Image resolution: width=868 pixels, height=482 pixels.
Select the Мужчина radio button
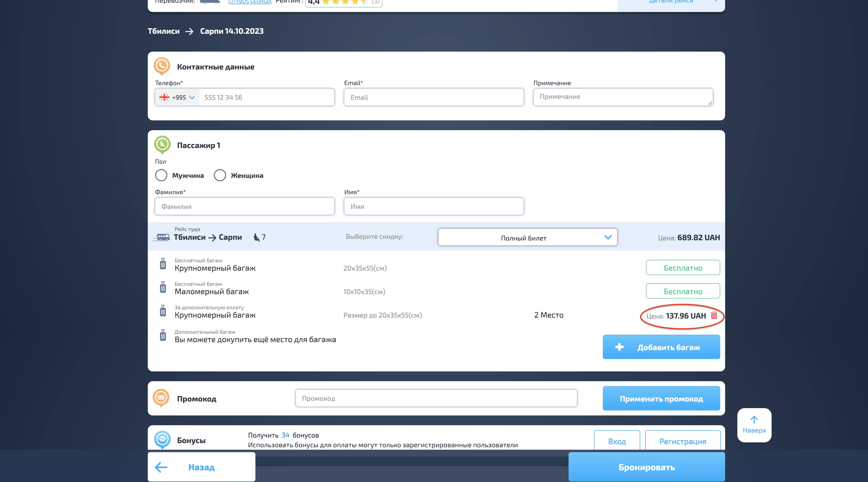tap(161, 175)
